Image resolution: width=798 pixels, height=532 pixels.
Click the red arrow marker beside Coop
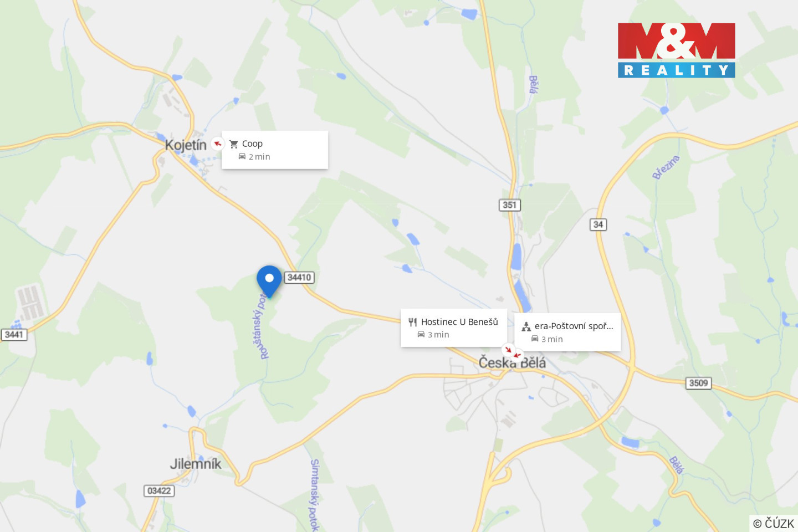(218, 144)
